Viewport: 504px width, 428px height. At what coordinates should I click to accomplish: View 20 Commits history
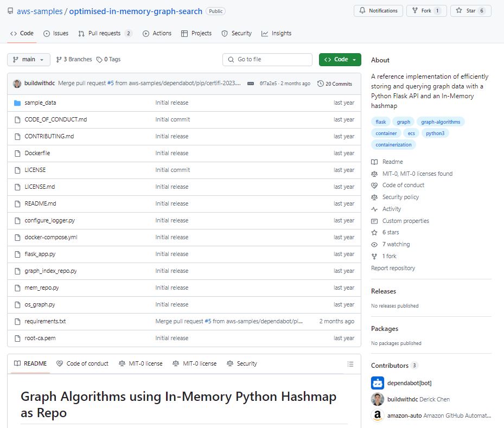[x=335, y=84]
